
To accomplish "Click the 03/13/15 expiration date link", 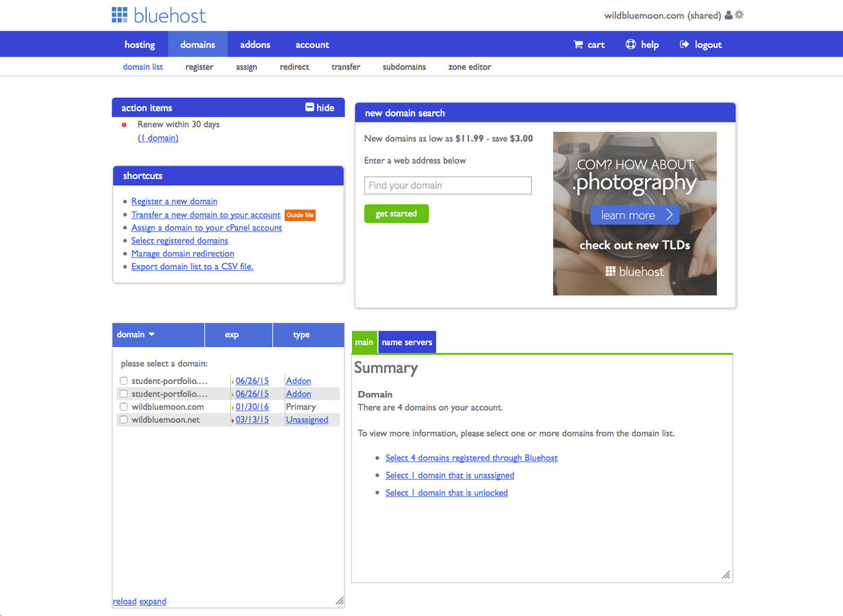I will (252, 420).
